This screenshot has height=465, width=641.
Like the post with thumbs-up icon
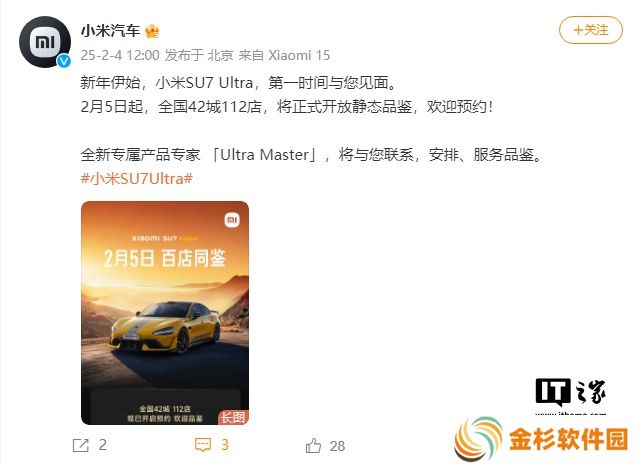313,445
